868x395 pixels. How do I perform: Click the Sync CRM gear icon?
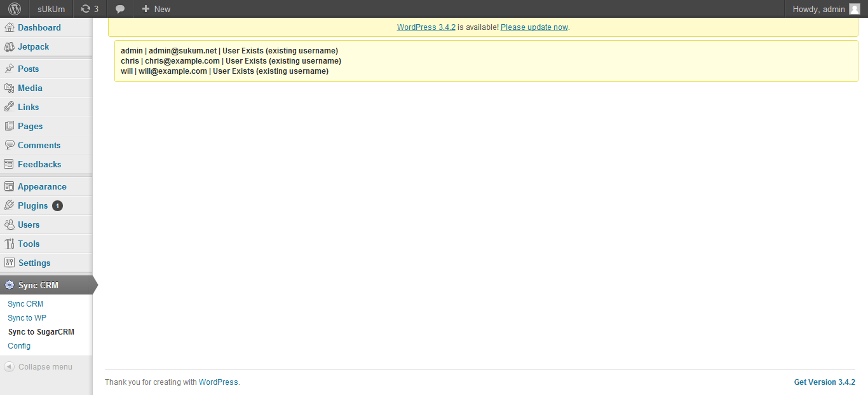click(x=9, y=285)
